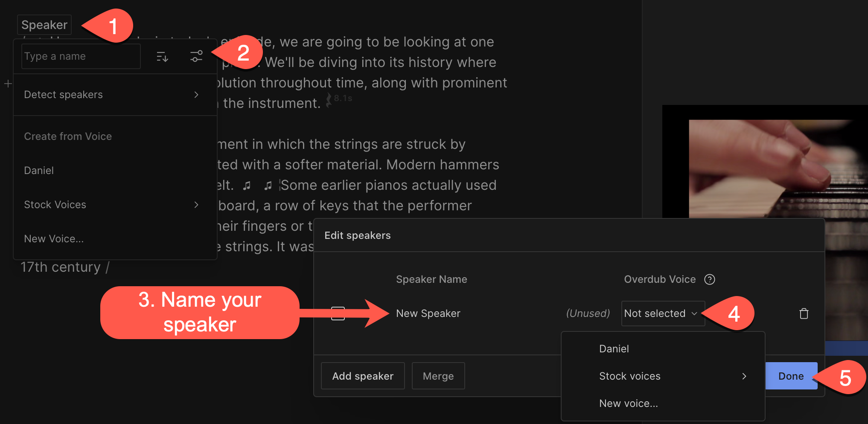Viewport: 868px width, 424px height.
Task: Click the Speaker label above transcript
Action: 44,25
